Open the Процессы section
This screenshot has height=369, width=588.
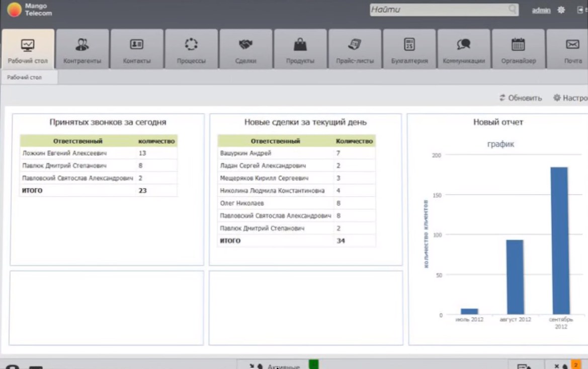pos(191,49)
